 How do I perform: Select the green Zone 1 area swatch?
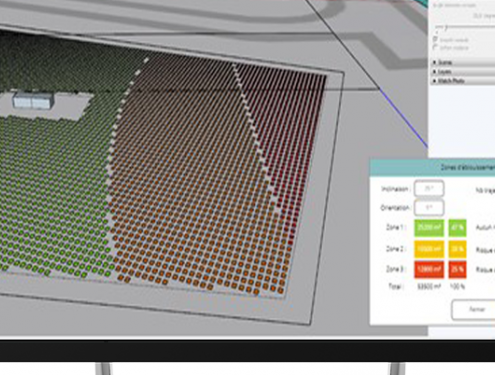tap(429, 228)
